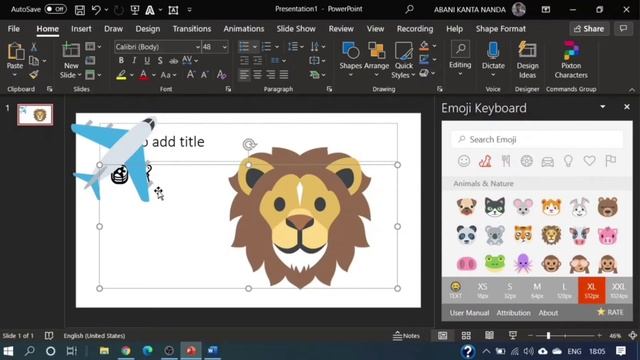Toggle the AutoSave switch
The image size is (640, 360).
(x=56, y=9)
